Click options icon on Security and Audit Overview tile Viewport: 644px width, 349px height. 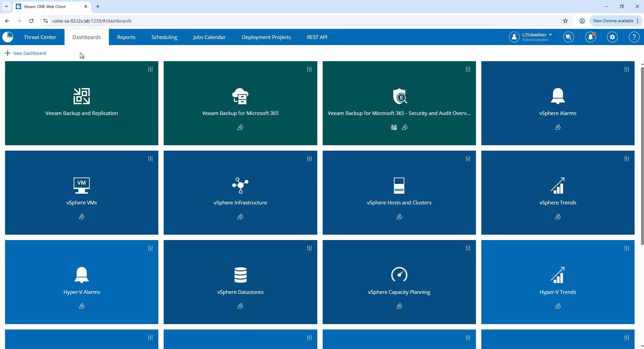[x=468, y=69]
